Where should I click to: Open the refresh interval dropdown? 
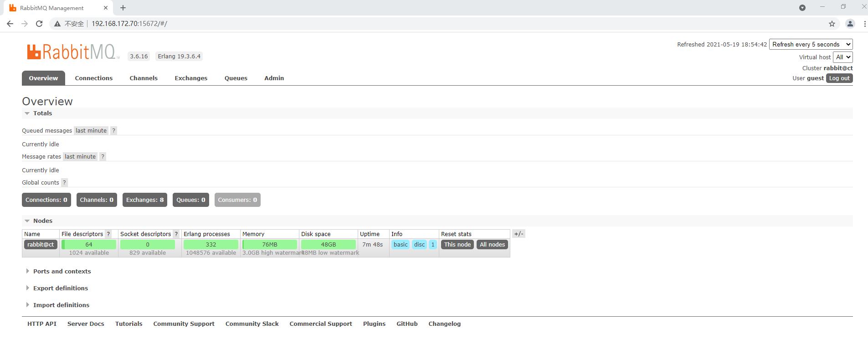click(811, 44)
